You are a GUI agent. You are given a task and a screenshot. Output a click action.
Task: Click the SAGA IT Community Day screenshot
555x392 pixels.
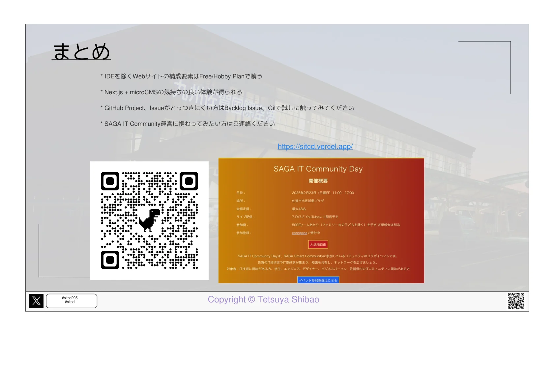tap(321, 221)
